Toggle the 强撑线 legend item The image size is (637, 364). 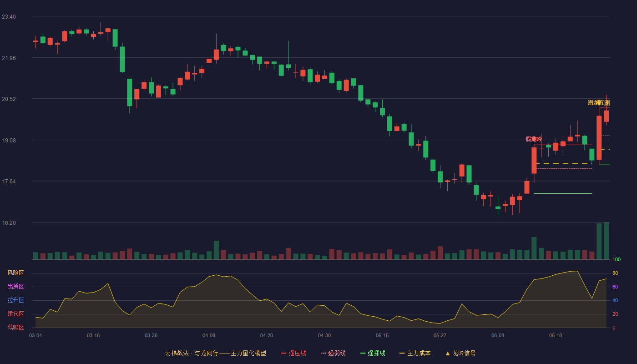[x=373, y=353]
